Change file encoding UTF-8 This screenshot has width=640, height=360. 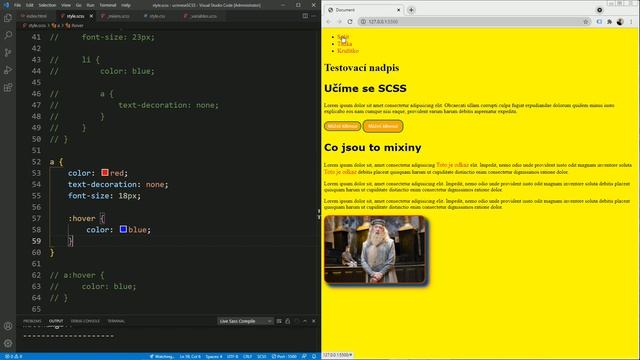coord(232,356)
